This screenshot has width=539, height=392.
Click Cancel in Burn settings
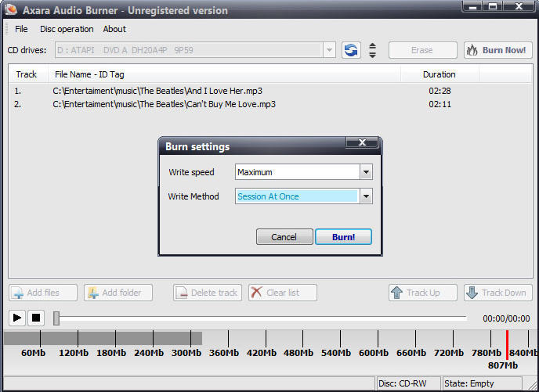284,237
